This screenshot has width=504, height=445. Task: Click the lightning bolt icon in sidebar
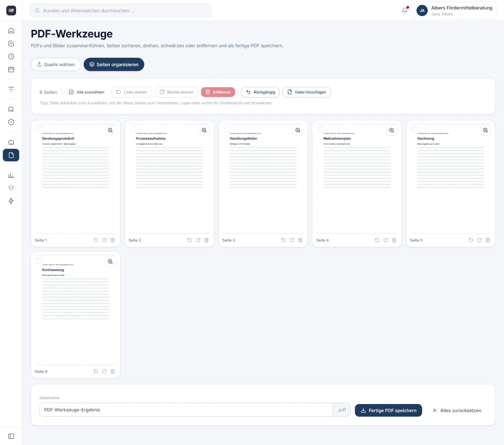coord(11,201)
